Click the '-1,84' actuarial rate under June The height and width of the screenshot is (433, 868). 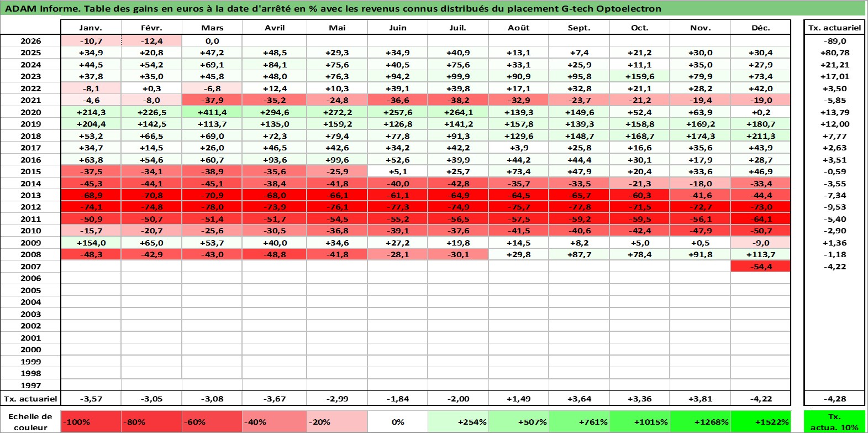[398, 399]
